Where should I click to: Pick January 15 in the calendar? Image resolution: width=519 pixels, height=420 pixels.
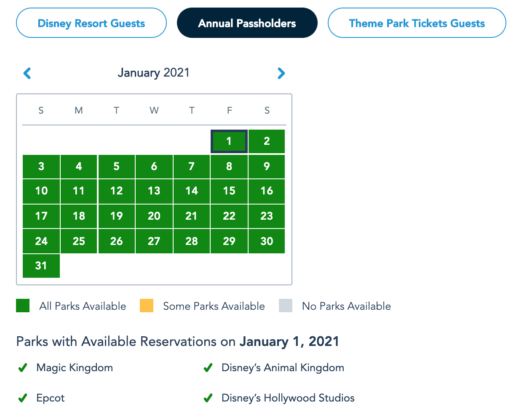(229, 191)
